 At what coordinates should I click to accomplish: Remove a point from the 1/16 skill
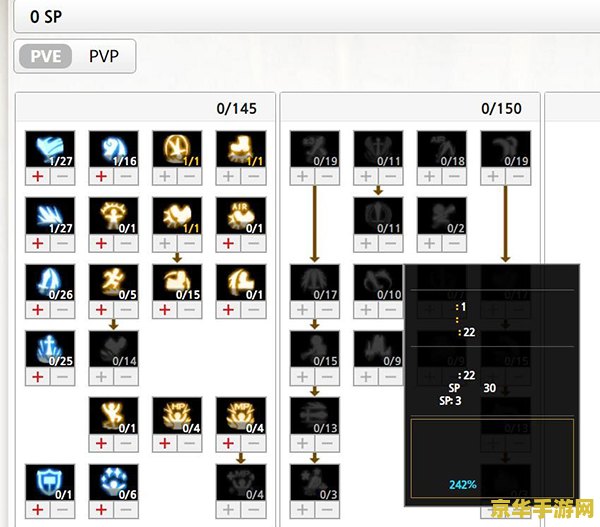pos(126,176)
